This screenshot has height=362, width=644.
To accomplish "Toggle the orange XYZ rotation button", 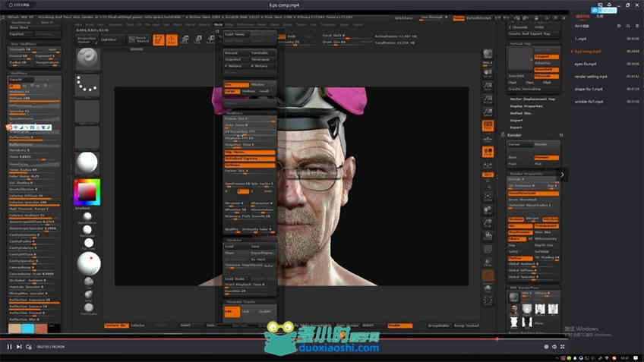I will 488,175.
